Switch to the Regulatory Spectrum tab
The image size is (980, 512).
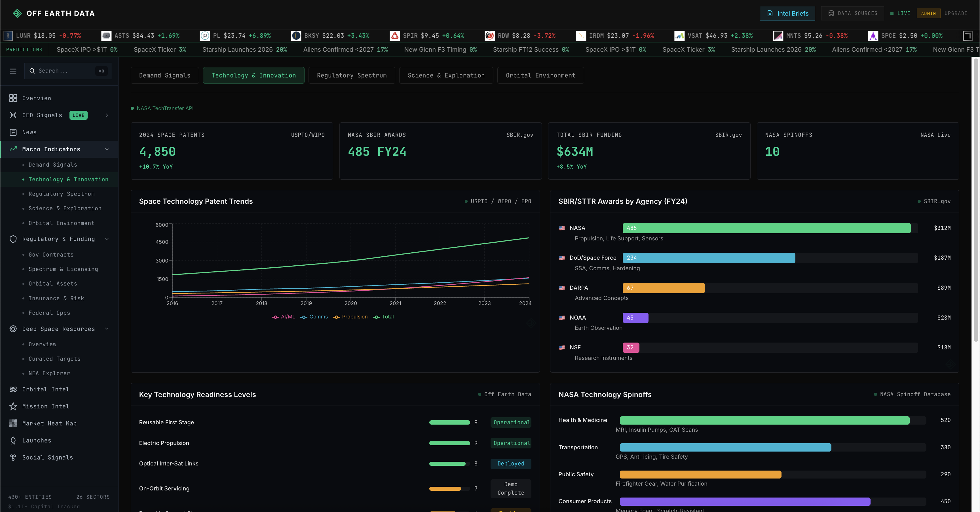point(351,75)
